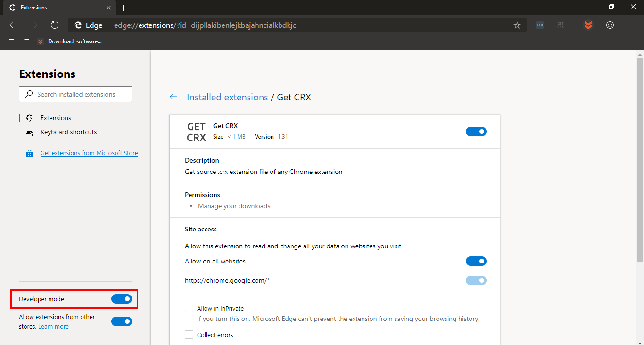Click the Get CRX extension toolbar icon
Image resolution: width=644 pixels, height=345 pixels.
click(561, 25)
